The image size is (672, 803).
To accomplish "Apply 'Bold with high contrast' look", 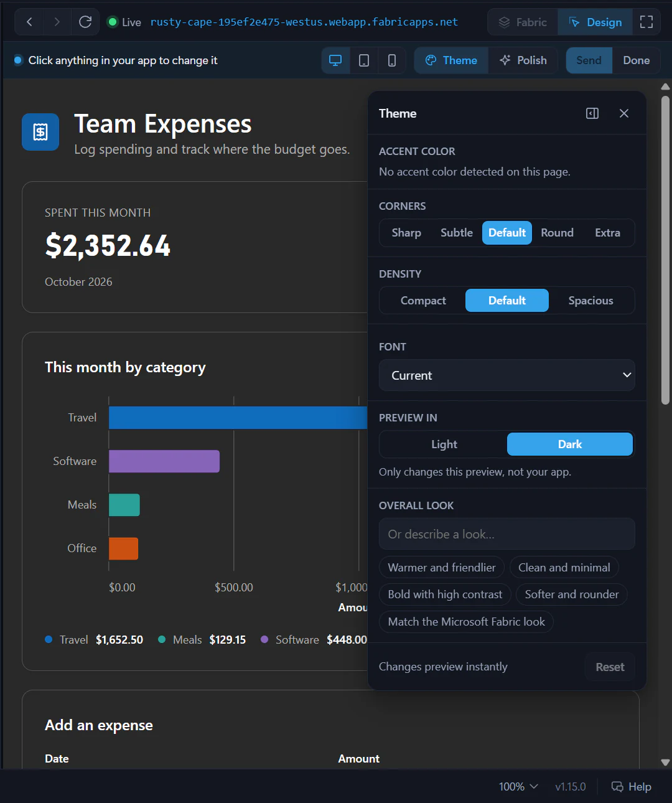I will 445,594.
